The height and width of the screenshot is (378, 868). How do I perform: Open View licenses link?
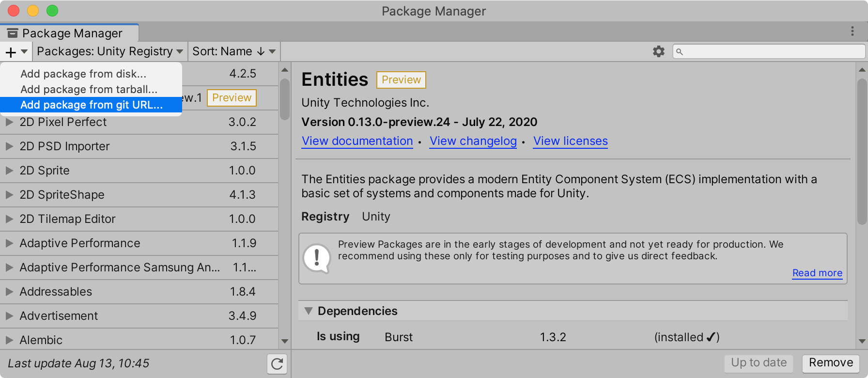(571, 141)
